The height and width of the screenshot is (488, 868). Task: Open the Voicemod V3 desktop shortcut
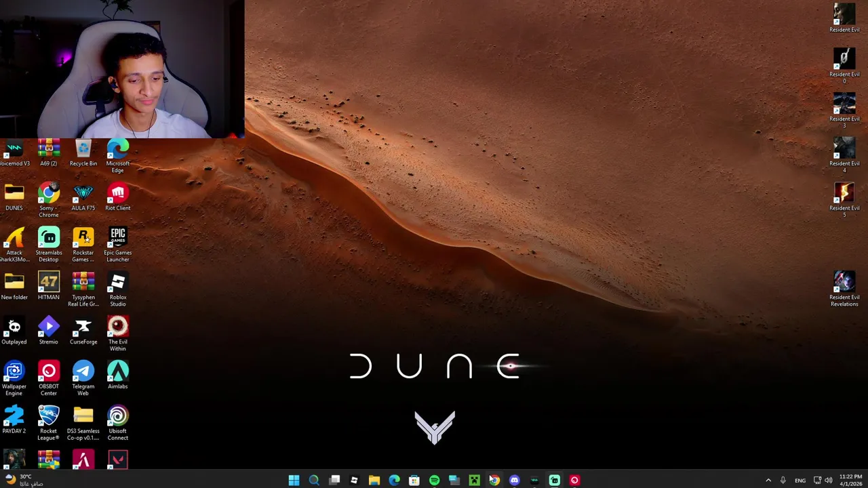pos(14,154)
